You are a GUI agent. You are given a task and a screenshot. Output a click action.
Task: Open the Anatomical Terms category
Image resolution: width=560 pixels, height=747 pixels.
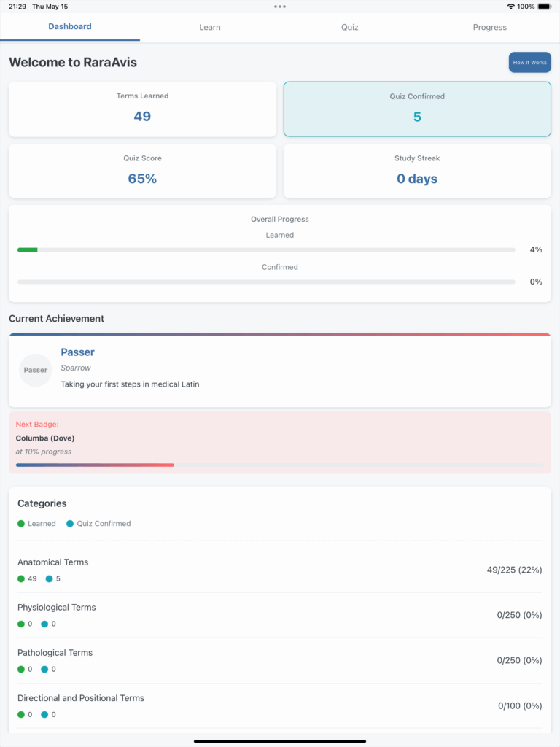(279, 570)
